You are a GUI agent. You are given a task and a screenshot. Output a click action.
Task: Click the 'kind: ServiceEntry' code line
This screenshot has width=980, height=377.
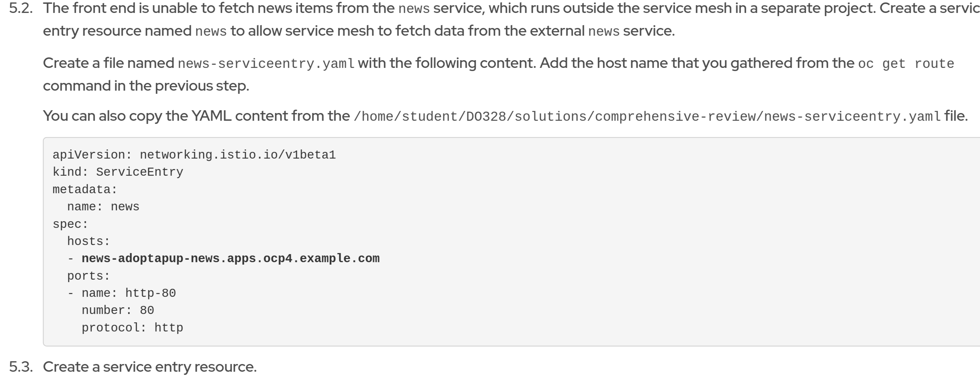(118, 172)
